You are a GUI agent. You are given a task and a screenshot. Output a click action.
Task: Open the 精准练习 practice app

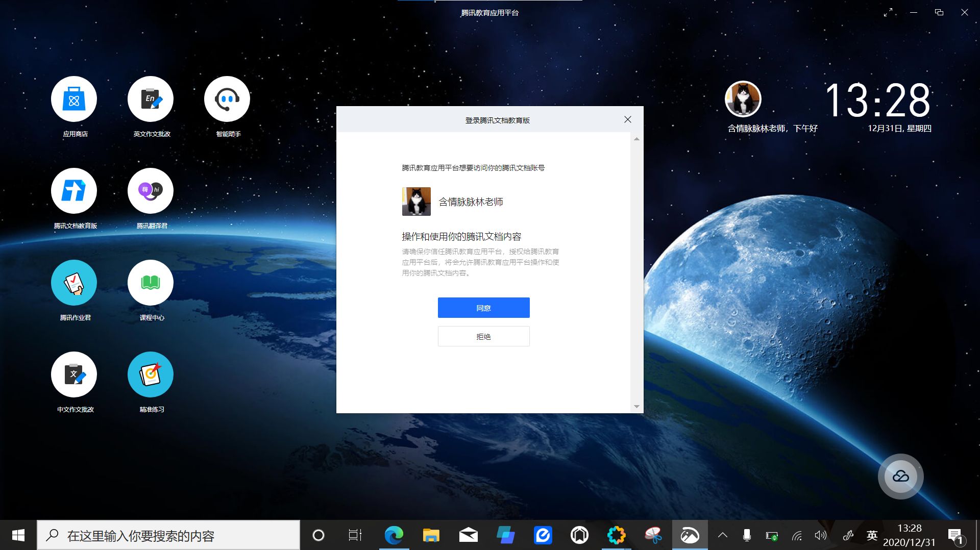point(151,374)
